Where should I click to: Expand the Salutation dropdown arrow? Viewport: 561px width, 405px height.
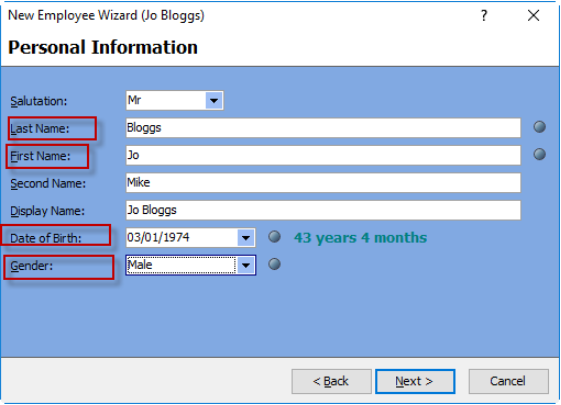pyautogui.click(x=214, y=101)
